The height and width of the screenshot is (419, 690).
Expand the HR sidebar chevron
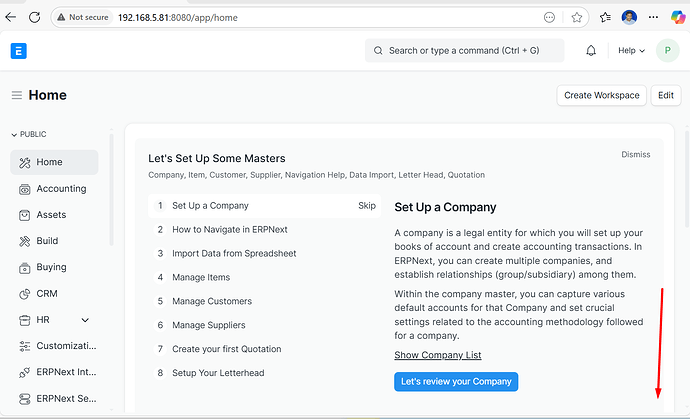pyautogui.click(x=85, y=320)
